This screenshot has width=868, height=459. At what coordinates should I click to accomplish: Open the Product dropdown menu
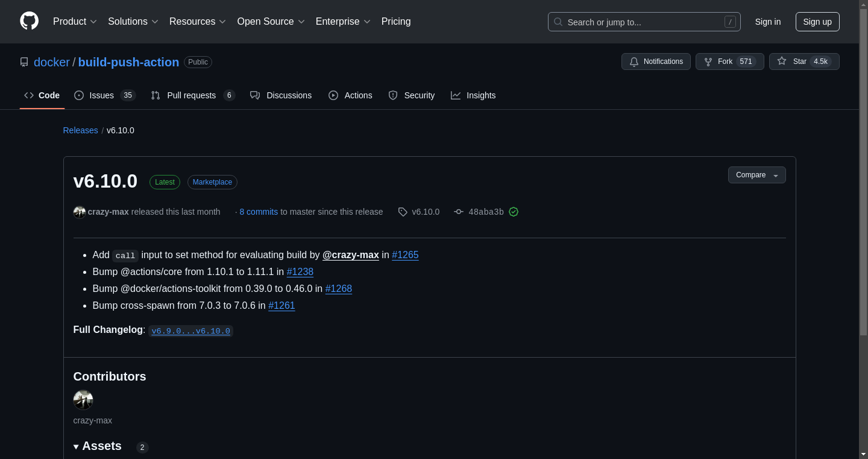(75, 22)
